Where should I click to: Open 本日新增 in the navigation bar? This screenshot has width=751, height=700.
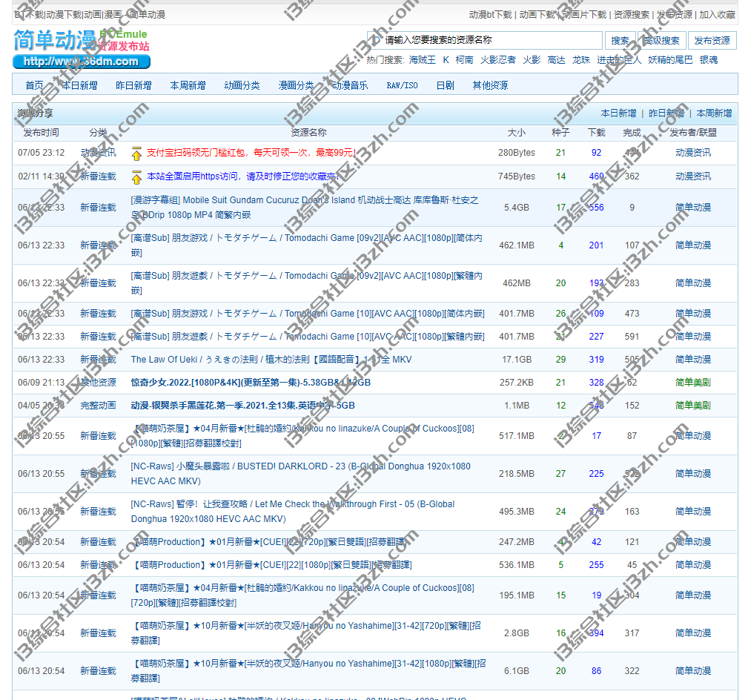79,85
